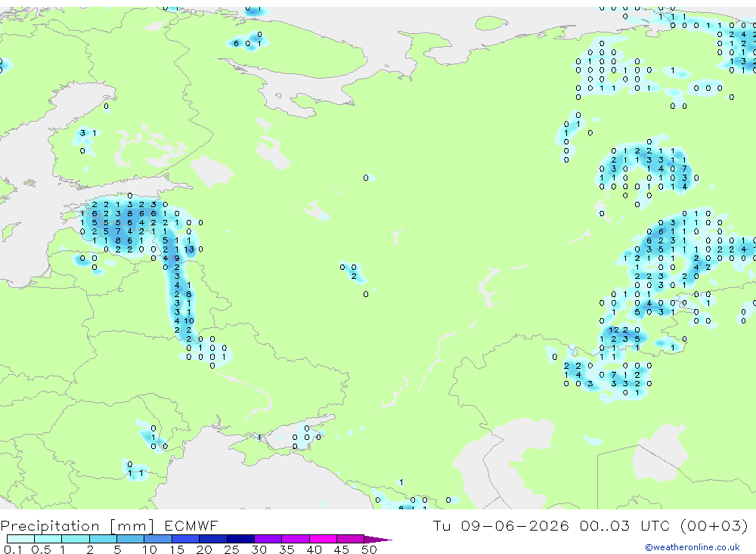The width and height of the screenshot is (756, 554).
Task: Select the 2–5 mm legend color swatch
Action: point(103,539)
